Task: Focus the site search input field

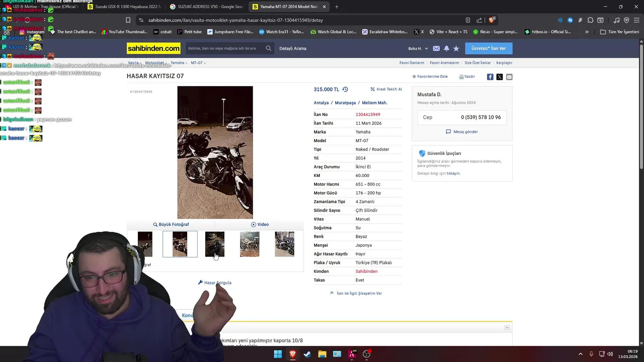Action: pos(224,48)
